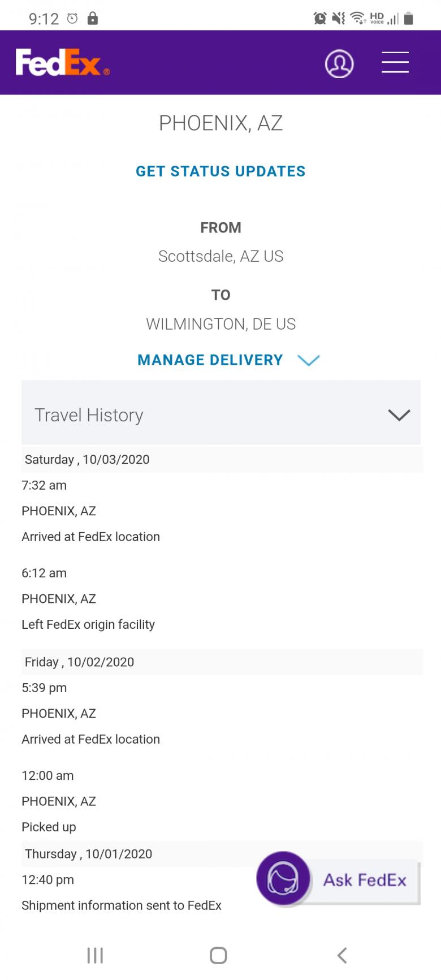Tap the virtual assistant headset icon
Image resolution: width=441 pixels, height=980 pixels.
(283, 879)
